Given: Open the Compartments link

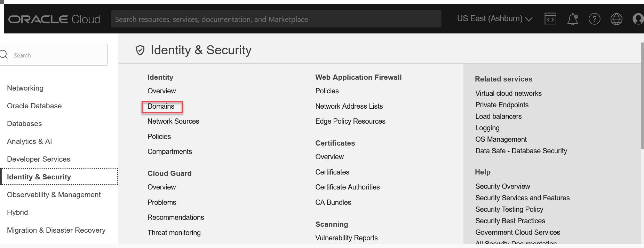Looking at the screenshot, I should tap(169, 152).
